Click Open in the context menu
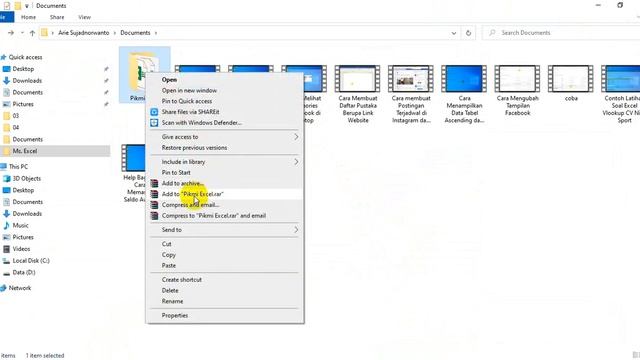The width and height of the screenshot is (640, 360). pyautogui.click(x=169, y=80)
